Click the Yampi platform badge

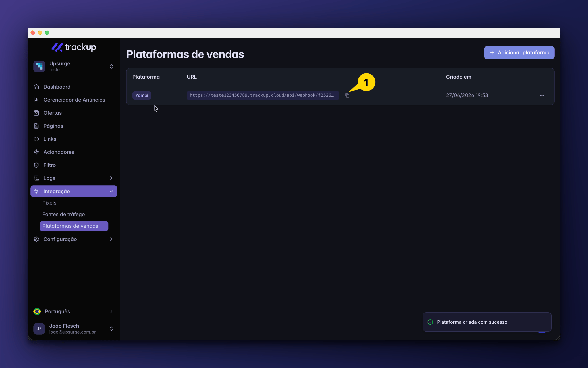point(142,95)
